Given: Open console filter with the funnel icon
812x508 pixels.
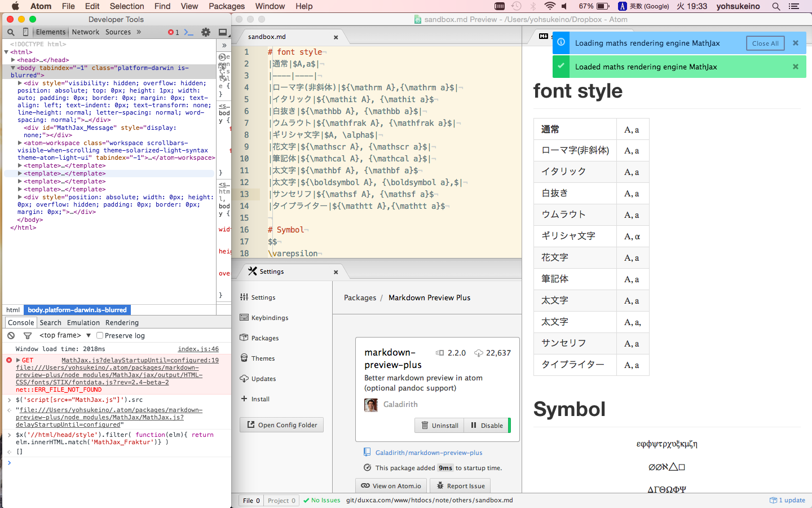Looking at the screenshot, I should (27, 335).
